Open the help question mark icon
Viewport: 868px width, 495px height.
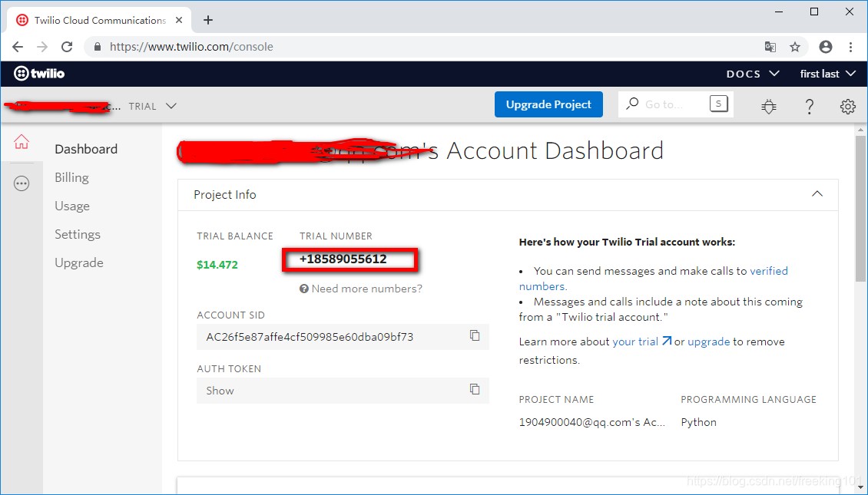(809, 106)
